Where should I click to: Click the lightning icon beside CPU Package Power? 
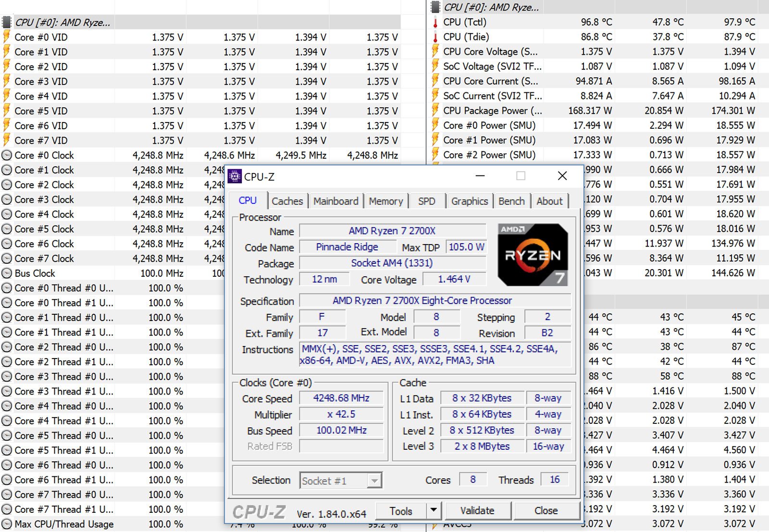point(435,111)
